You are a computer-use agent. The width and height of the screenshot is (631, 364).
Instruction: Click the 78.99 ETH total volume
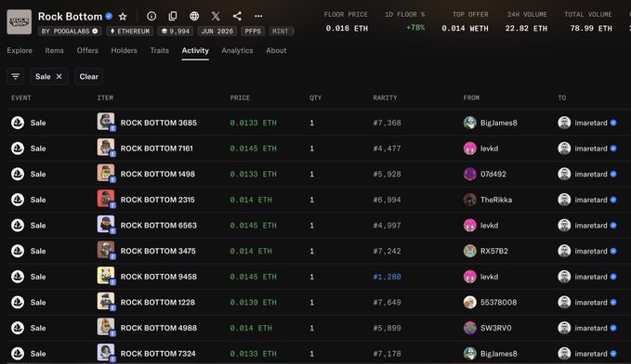point(591,28)
